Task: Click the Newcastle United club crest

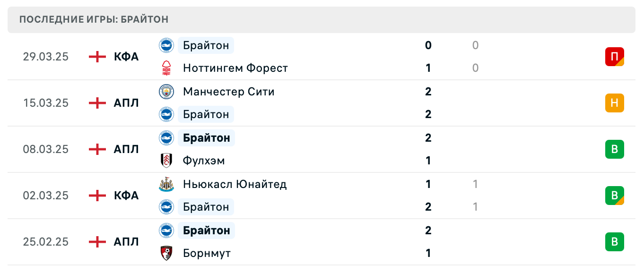Action: tap(166, 184)
